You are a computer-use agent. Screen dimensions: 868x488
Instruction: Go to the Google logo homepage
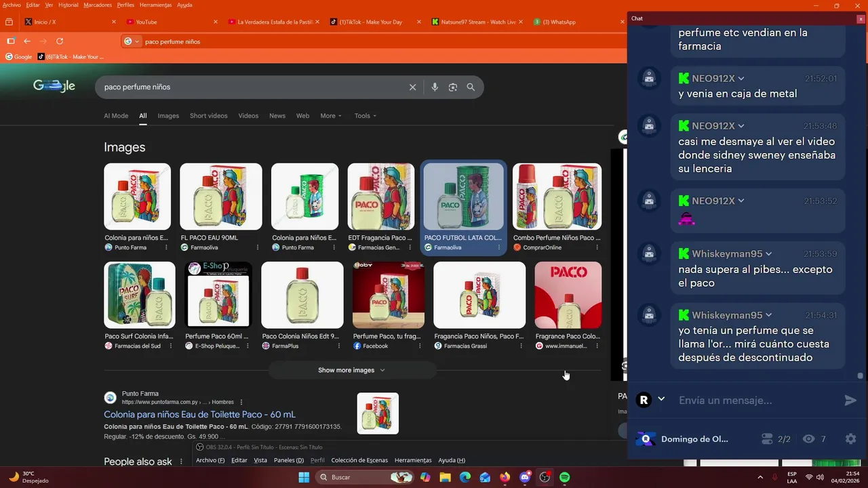(54, 86)
